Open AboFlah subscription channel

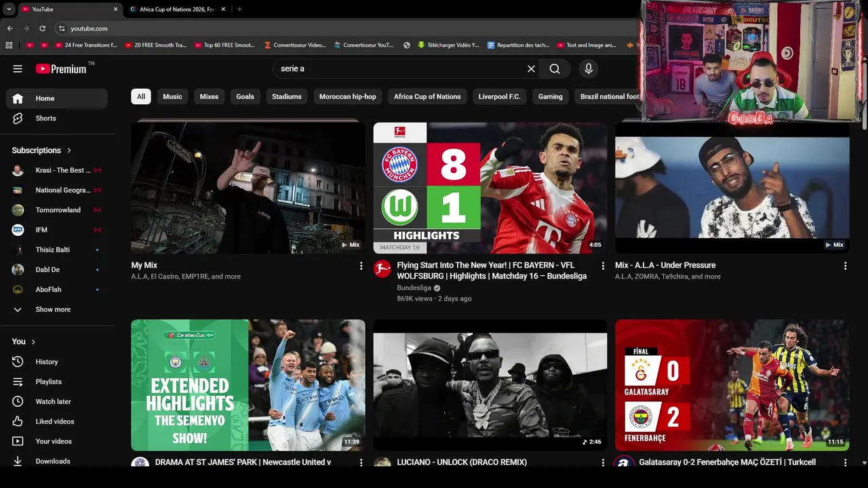click(x=56, y=289)
